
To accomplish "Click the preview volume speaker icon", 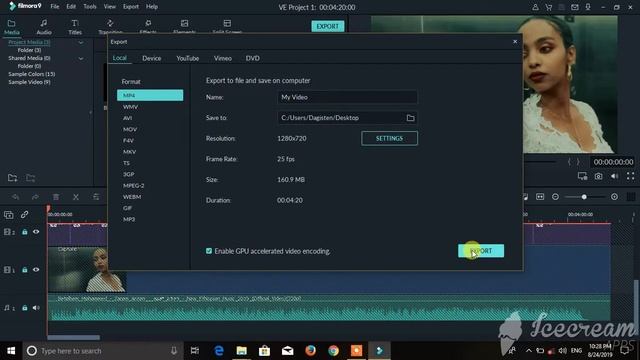I will (614, 176).
